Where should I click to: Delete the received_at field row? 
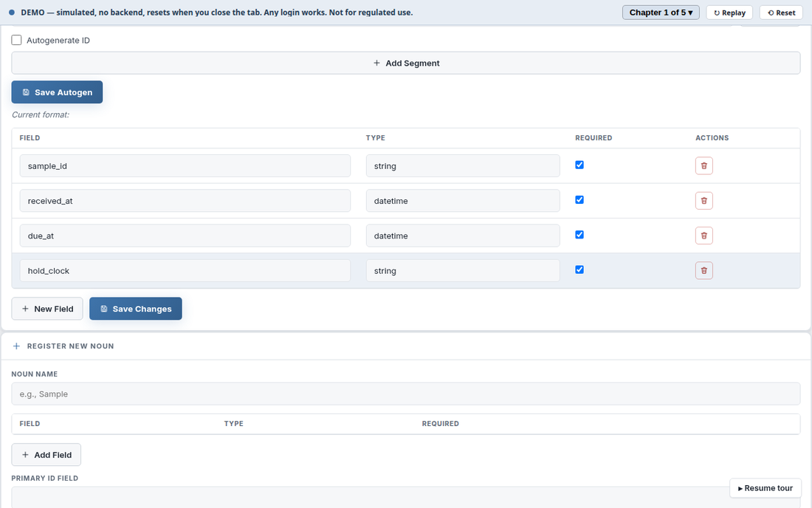(x=703, y=200)
